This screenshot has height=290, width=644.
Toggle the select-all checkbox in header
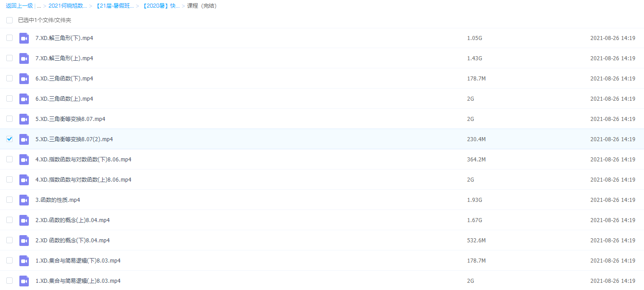click(9, 20)
